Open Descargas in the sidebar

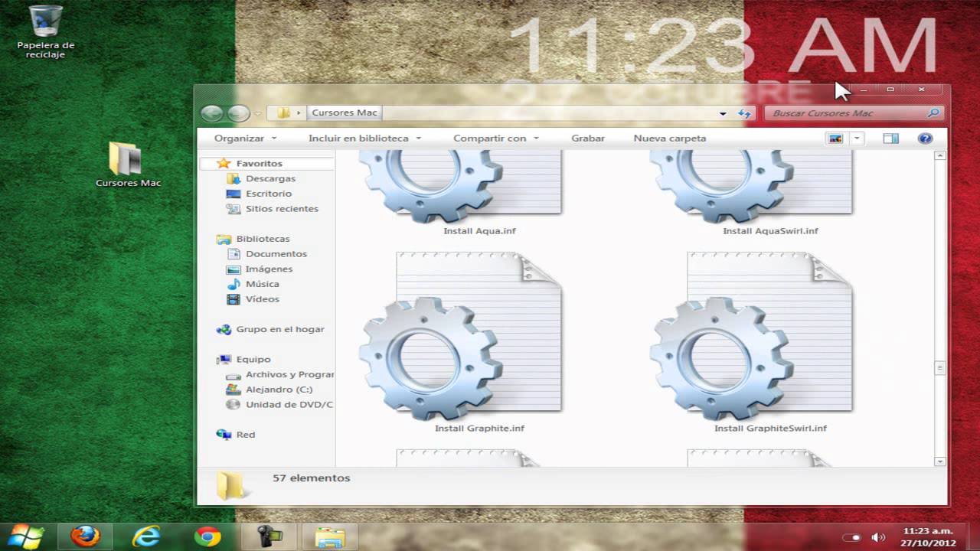click(x=270, y=178)
